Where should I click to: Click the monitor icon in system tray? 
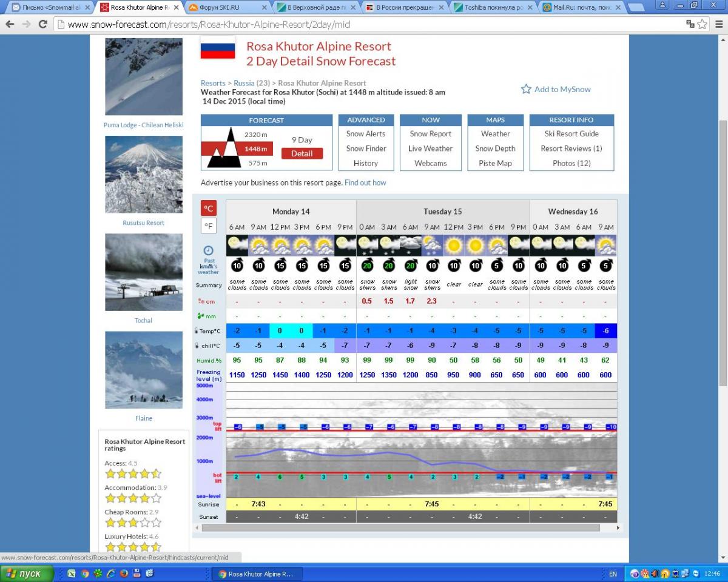click(675, 574)
